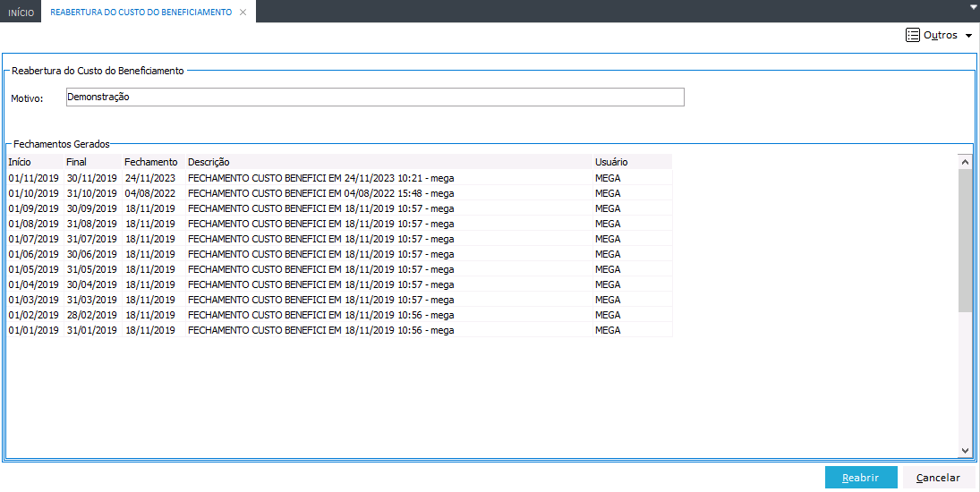Select the row starting 01/09/2019
Image resolution: width=980 pixels, height=492 pixels.
[339, 208]
